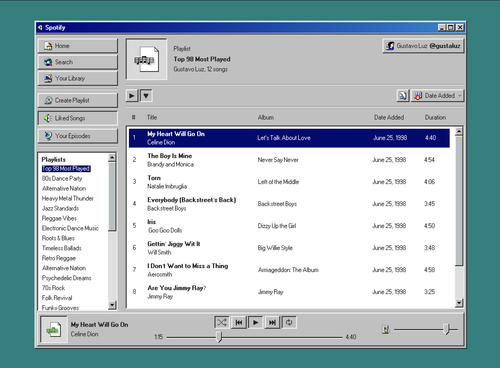Screen dimensions: 500x368
Task: Select track Everybody (Backstreet's Back)
Action: (x=289, y=204)
